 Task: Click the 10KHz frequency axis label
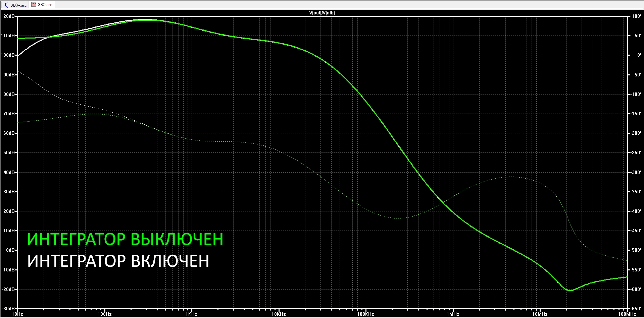coord(279,314)
